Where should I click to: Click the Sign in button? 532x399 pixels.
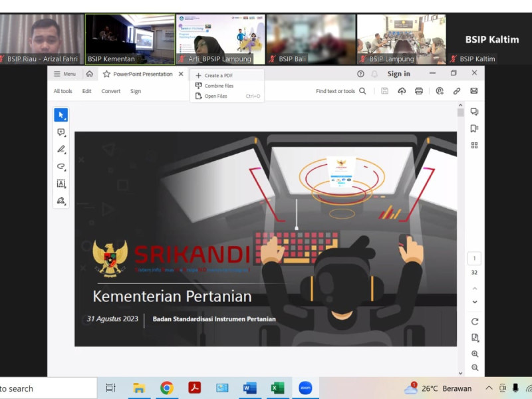click(x=398, y=74)
